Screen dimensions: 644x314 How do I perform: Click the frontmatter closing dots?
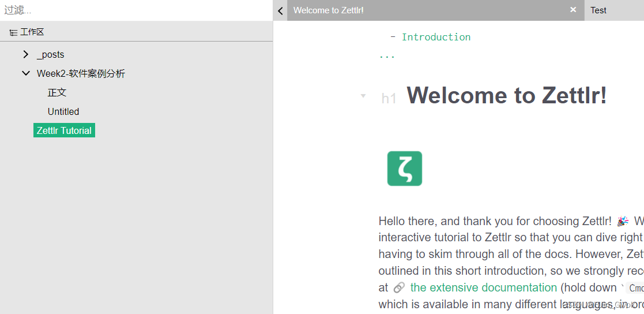point(387,57)
